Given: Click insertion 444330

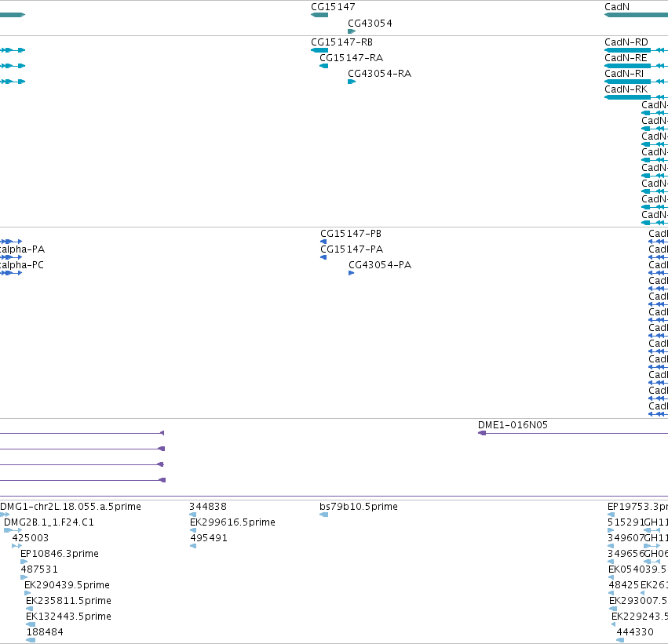Looking at the screenshot, I should (x=635, y=632).
